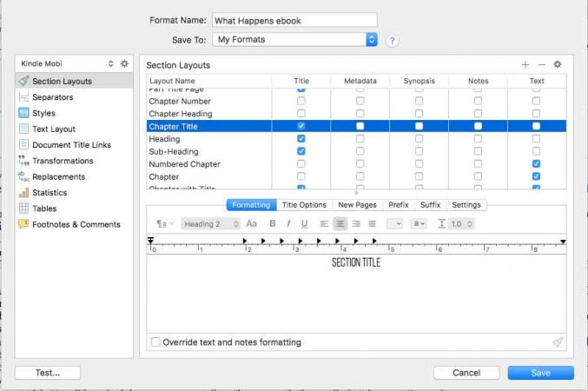Click the line spacing icon
Viewport: 588px width, 391px height.
coord(441,224)
